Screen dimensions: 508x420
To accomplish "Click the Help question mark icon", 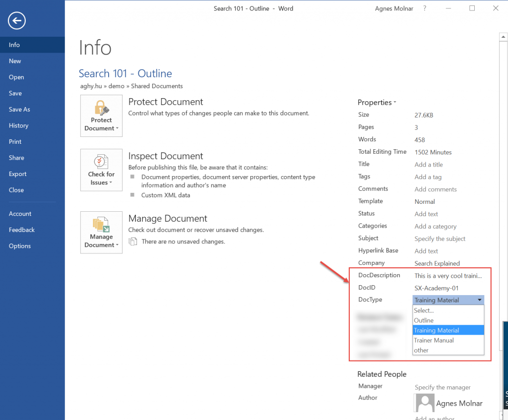I will 425,8.
